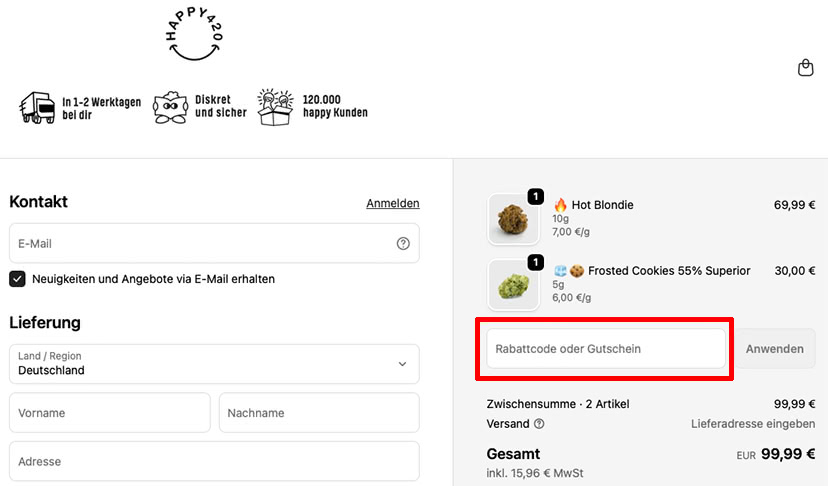The height and width of the screenshot is (486, 828).
Task: Open the Hot Blondie product thumbnail
Action: (513, 218)
